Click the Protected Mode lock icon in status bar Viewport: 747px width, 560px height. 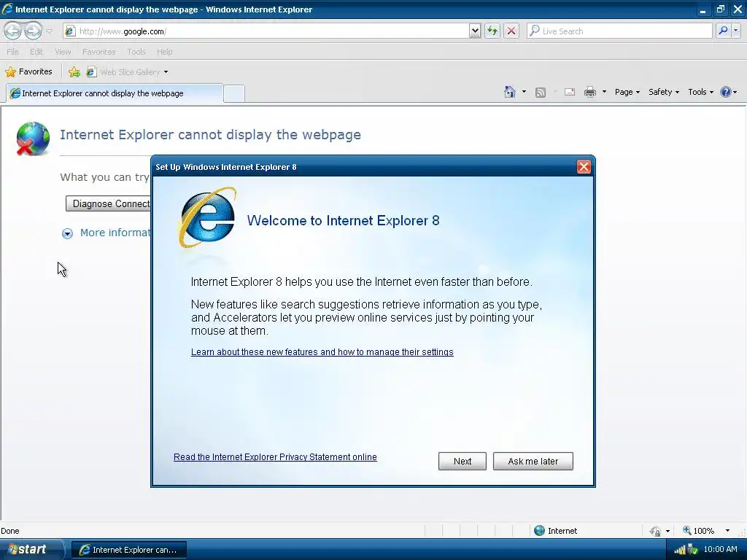coord(656,531)
